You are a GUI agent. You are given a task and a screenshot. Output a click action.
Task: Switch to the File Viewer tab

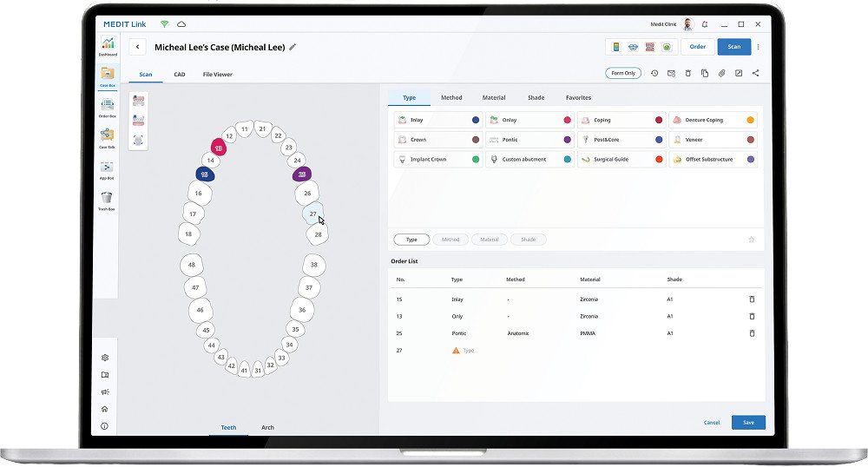[x=217, y=75]
